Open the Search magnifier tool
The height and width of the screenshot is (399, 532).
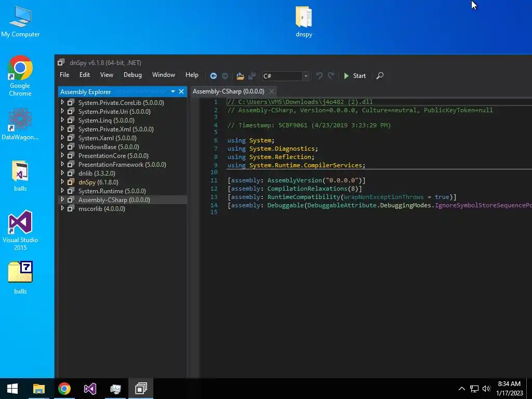(380, 75)
